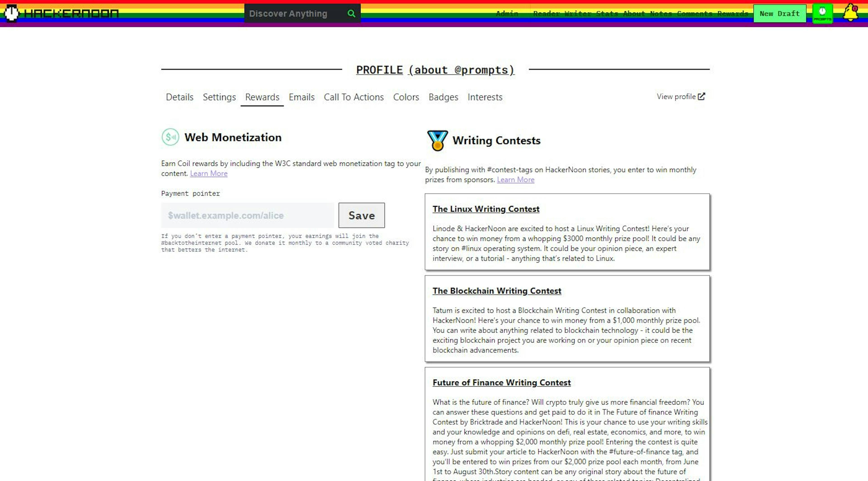Open the green Prompts profile avatar
Screen dimensions: 868x481
coord(823,14)
